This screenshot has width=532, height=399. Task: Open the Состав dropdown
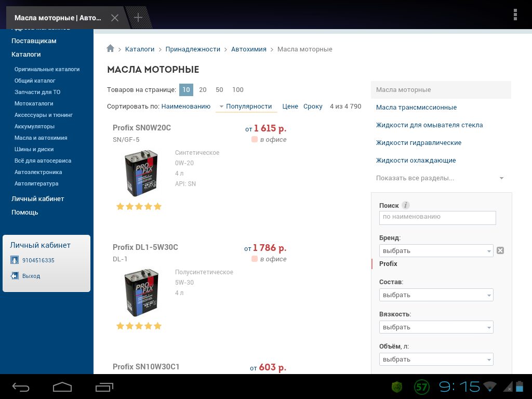tap(436, 295)
